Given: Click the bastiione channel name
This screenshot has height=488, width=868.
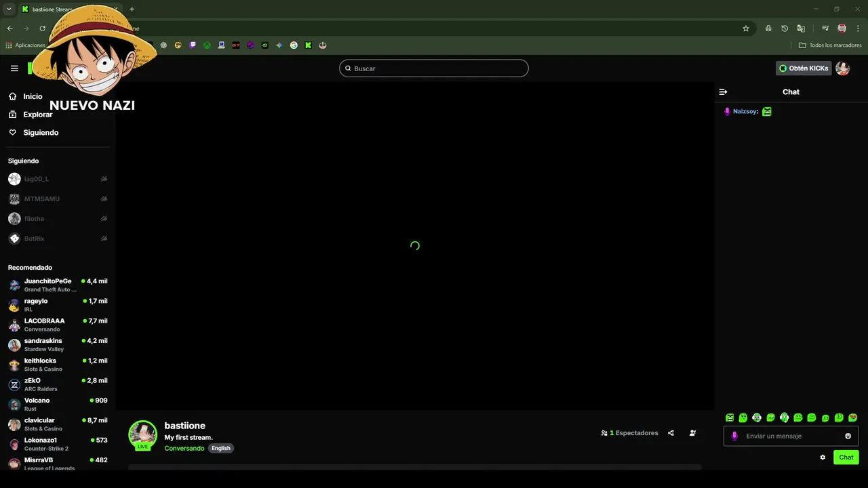Looking at the screenshot, I should pyautogui.click(x=184, y=426).
